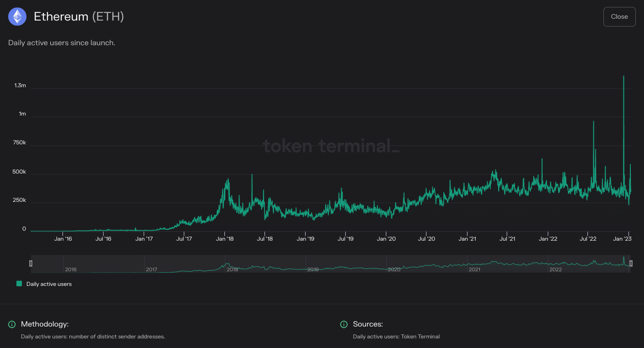
Task: Click the Sources info icon
Action: tap(343, 324)
